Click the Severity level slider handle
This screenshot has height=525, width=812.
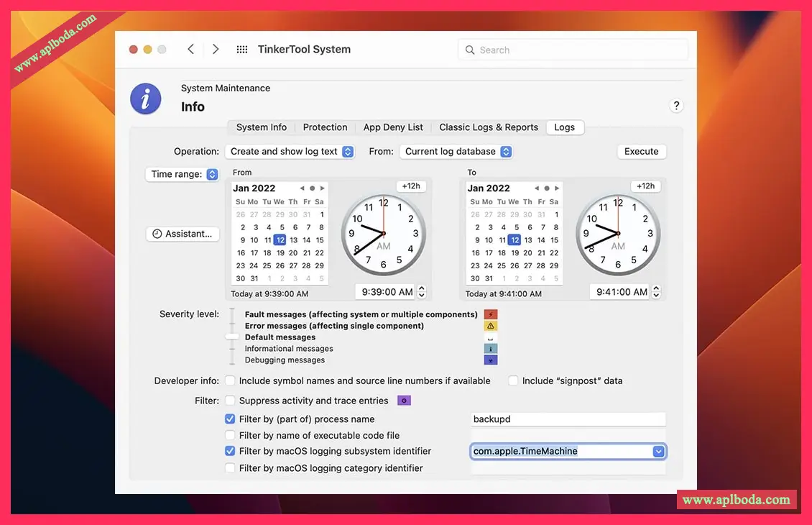[232, 337]
